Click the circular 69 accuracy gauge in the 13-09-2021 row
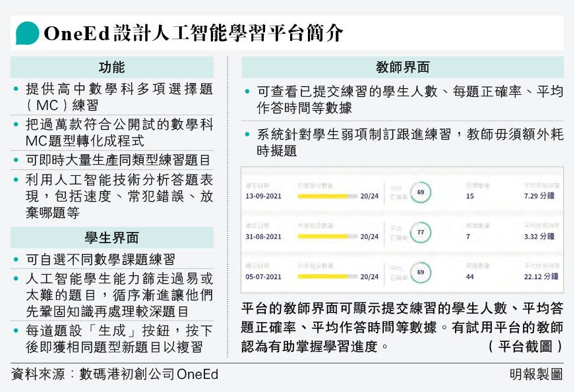575x392 pixels. pos(421,192)
